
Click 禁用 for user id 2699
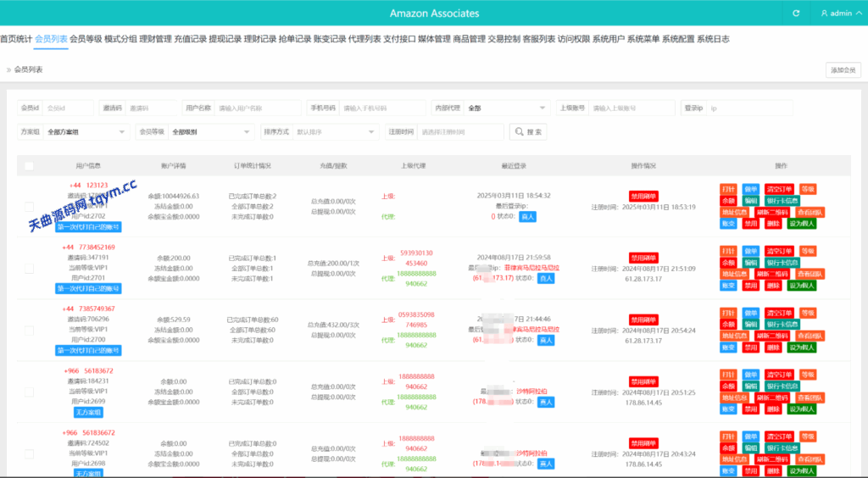(751, 409)
